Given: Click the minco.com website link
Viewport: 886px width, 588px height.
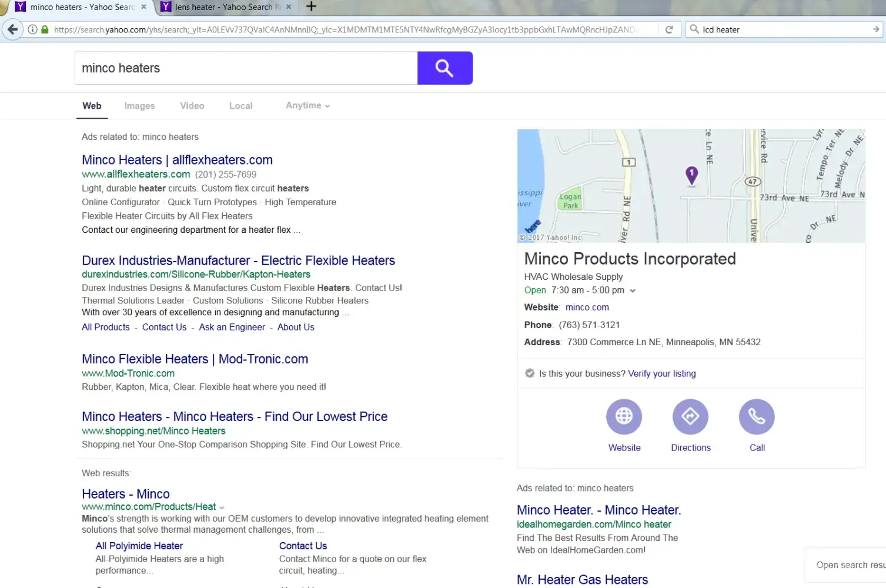Looking at the screenshot, I should (587, 307).
